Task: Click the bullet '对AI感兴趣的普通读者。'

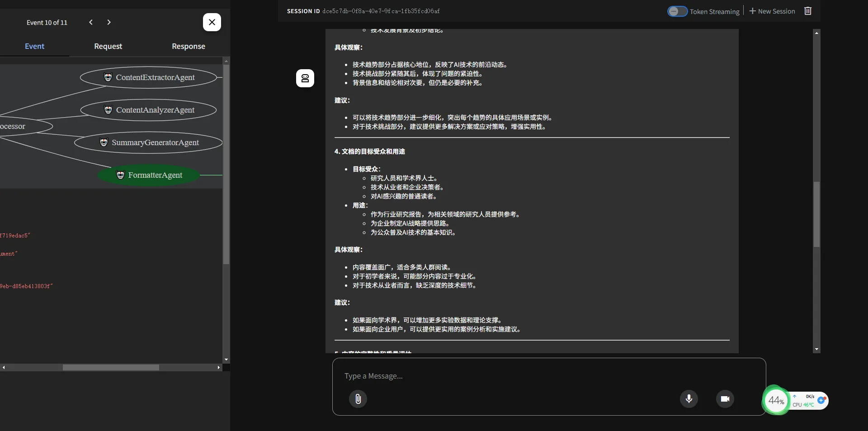Action: 404,196
